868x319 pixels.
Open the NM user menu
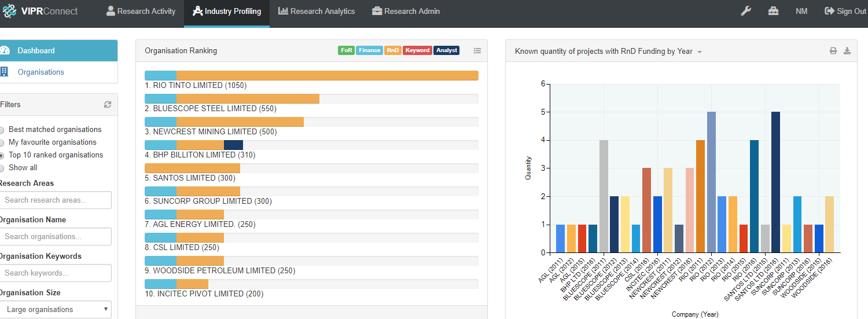click(801, 12)
